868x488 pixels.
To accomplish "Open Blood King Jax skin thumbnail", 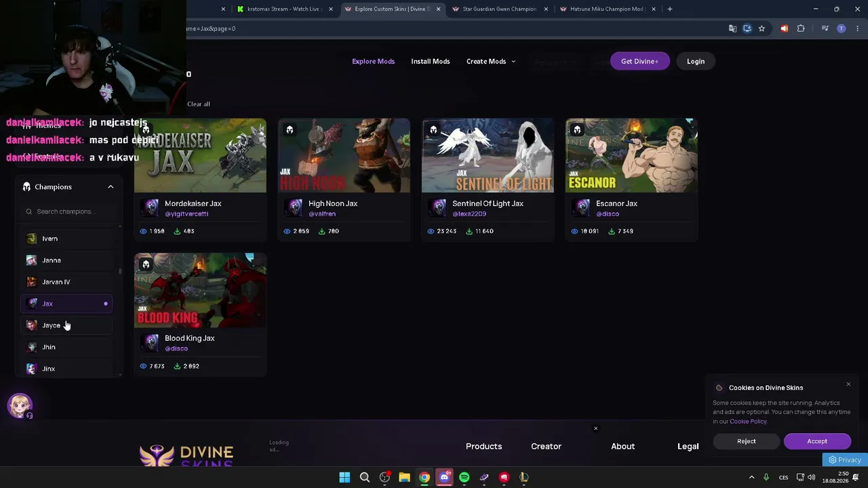I will click(200, 290).
